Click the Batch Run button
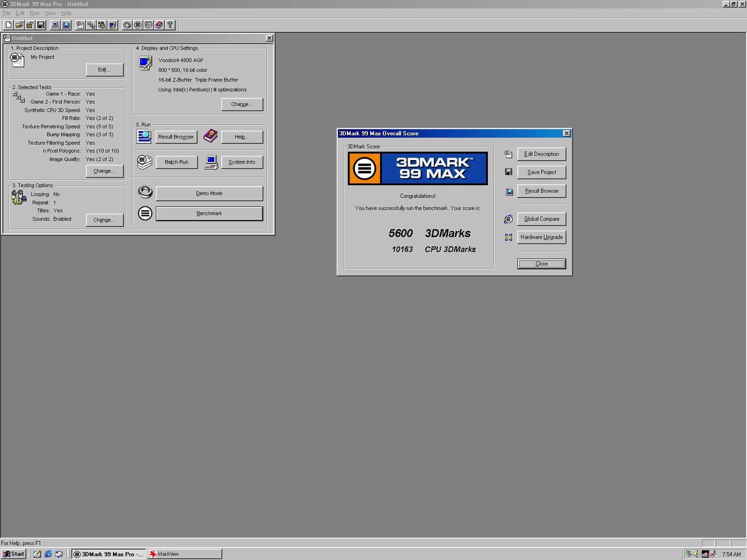Screen dimensions: 747x560 pyautogui.click(x=176, y=162)
